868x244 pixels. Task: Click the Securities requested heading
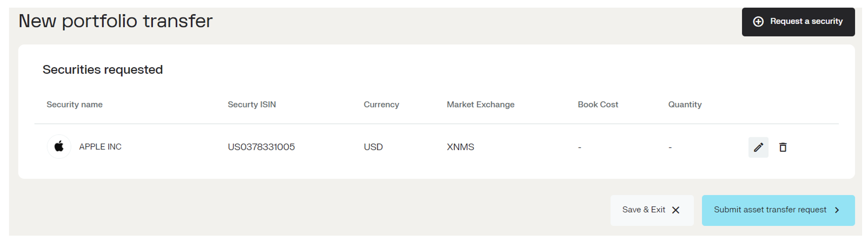tap(102, 70)
